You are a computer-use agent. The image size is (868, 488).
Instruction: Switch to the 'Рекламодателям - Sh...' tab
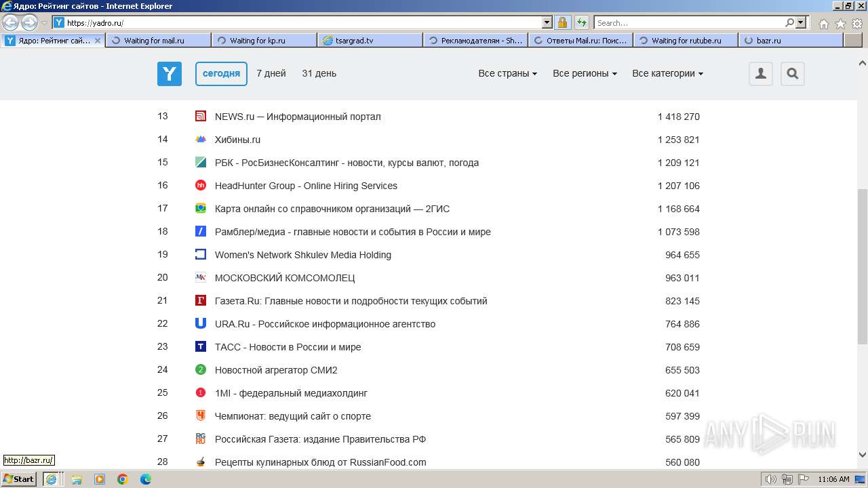pos(476,41)
